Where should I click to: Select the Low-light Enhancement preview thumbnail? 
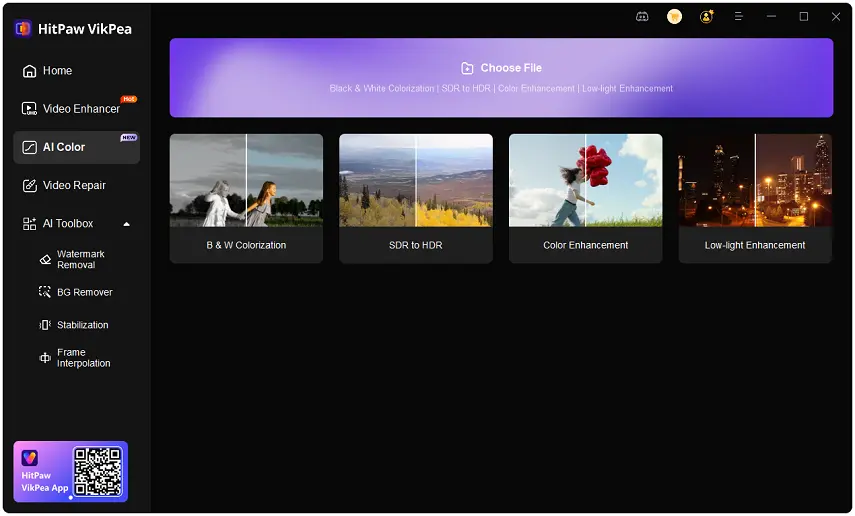(x=755, y=181)
